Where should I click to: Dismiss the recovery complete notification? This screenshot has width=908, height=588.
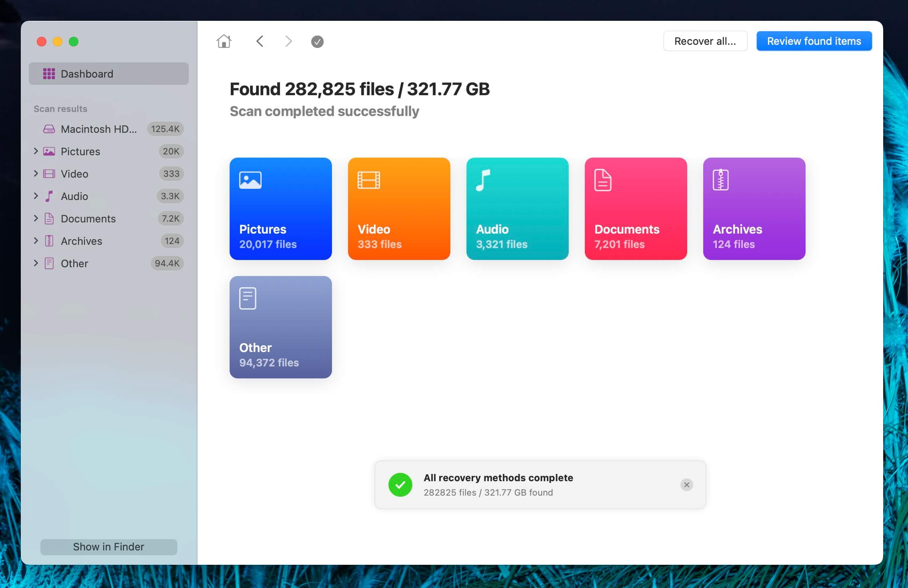pyautogui.click(x=687, y=485)
